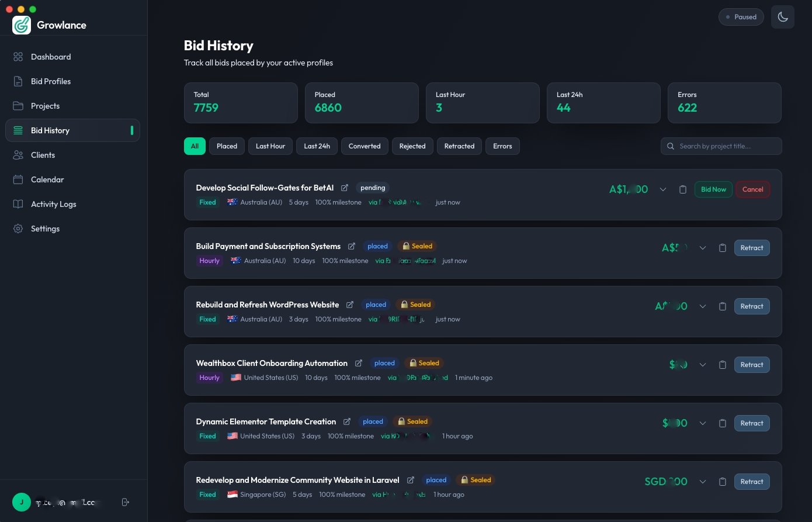Retract the Laravel Community Website bid
812x522 pixels.
pos(752,482)
